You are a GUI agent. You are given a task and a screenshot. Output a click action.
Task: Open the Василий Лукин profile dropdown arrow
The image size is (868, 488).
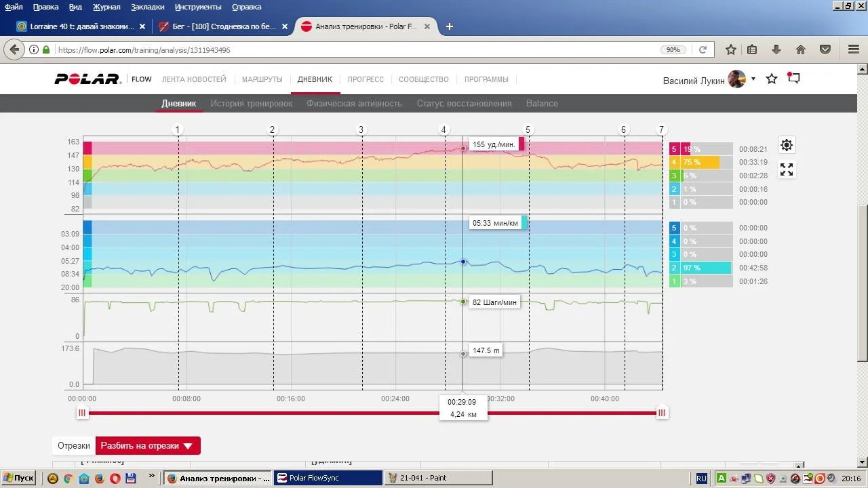(753, 79)
